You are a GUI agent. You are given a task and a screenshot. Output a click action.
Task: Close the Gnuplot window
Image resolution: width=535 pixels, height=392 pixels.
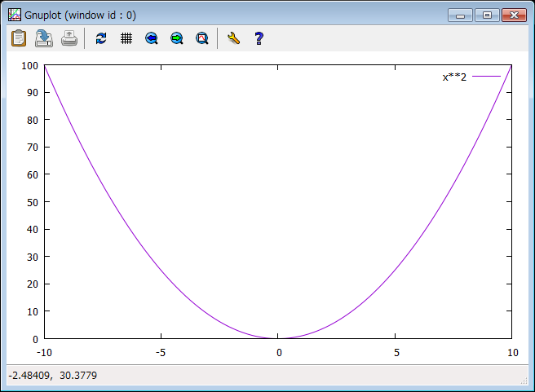point(513,15)
